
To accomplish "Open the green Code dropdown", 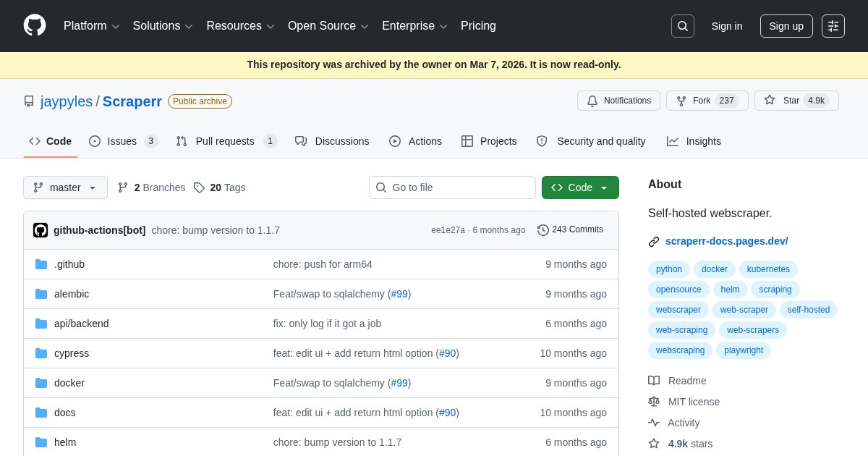I will [580, 187].
